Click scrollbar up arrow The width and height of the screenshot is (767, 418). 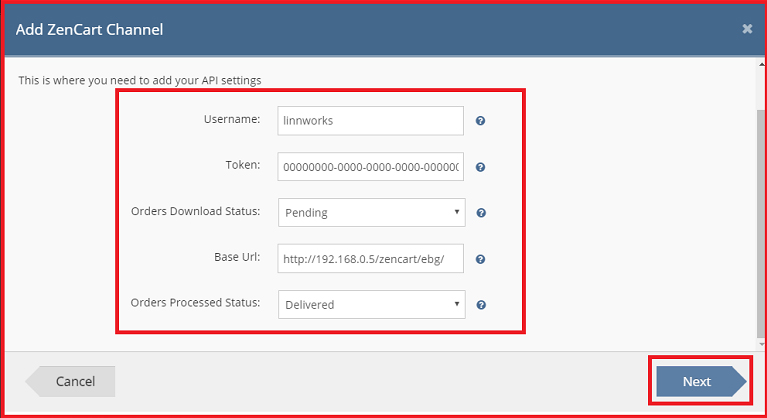(762, 64)
